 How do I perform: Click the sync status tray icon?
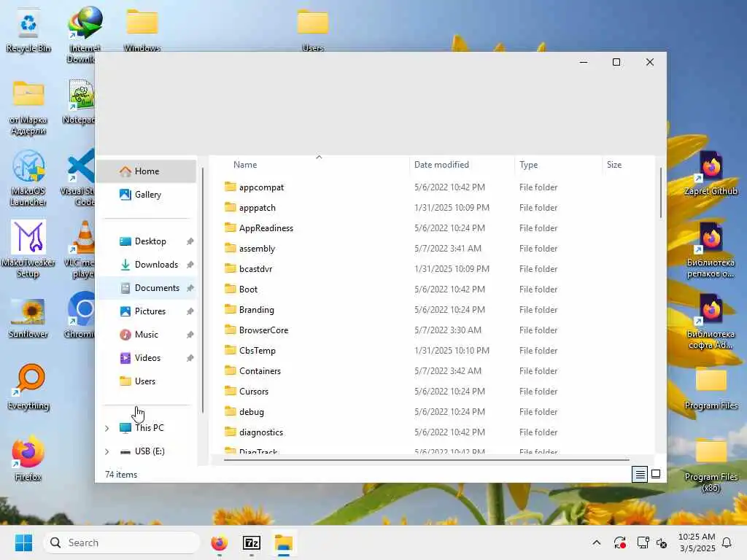click(620, 542)
